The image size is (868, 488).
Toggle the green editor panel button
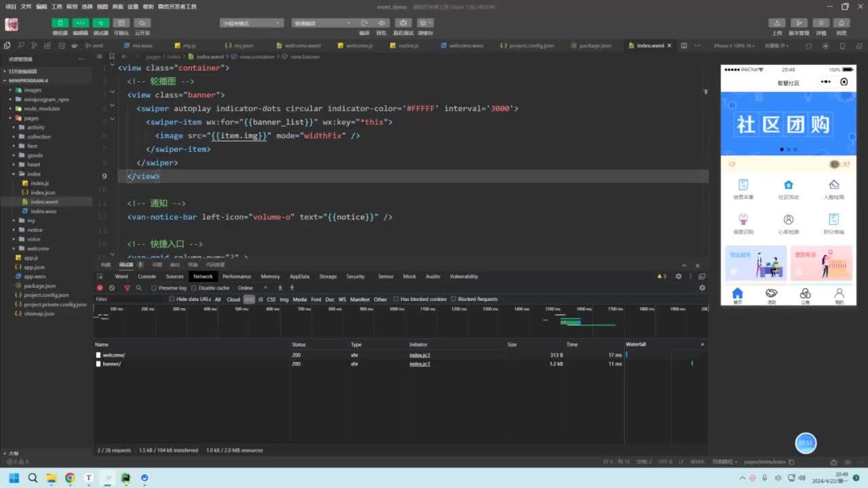click(x=80, y=23)
